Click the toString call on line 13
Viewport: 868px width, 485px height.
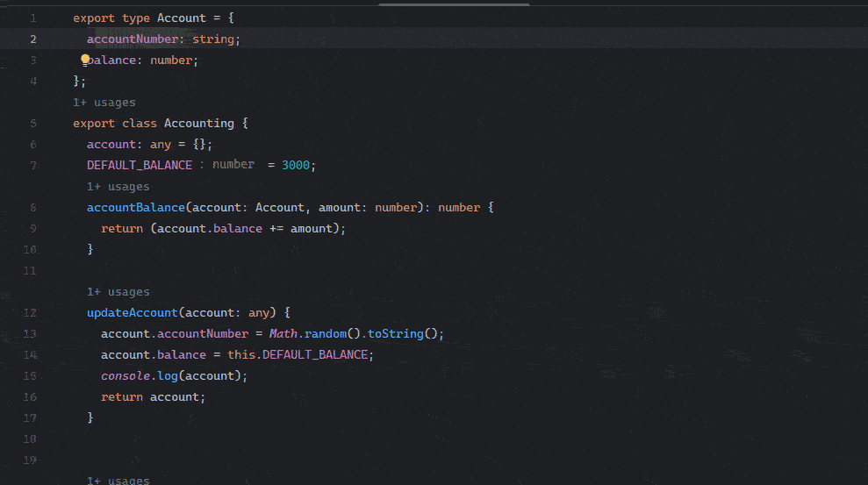tap(395, 334)
